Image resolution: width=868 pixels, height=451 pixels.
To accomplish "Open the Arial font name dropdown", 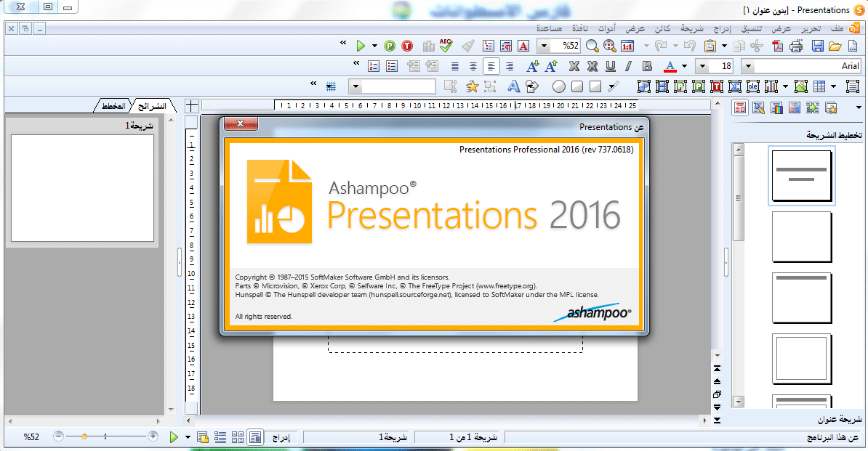I will point(748,66).
